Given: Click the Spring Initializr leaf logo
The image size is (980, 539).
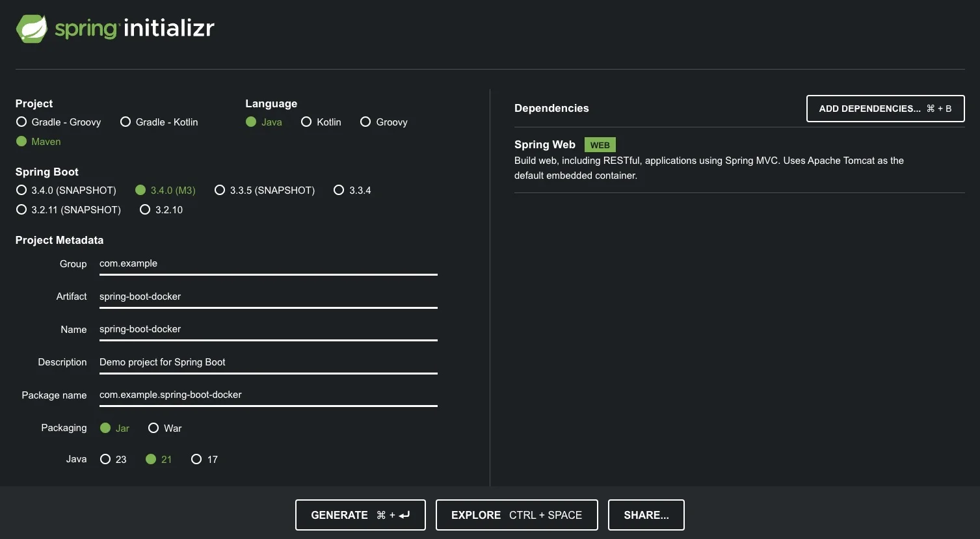Looking at the screenshot, I should coord(31,28).
